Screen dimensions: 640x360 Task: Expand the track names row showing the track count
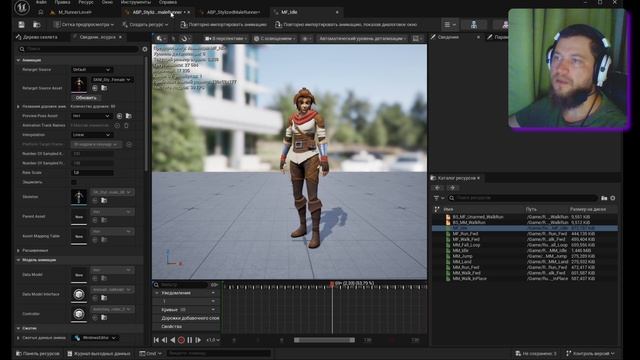coord(18,106)
